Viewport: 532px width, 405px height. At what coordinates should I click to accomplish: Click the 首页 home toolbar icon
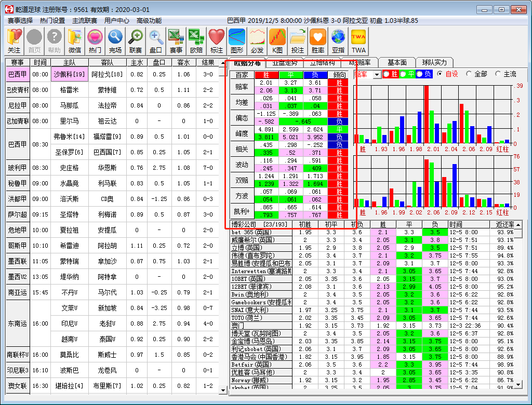(34, 41)
